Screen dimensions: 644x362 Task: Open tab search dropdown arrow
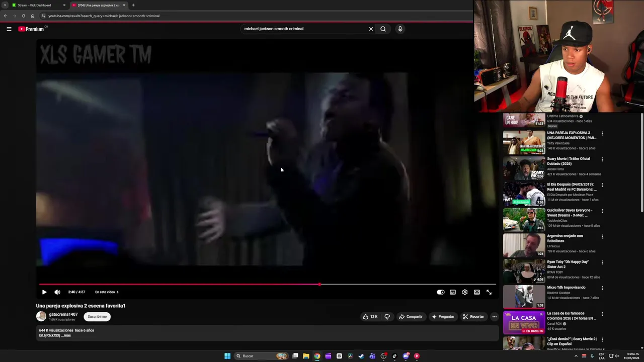click(x=5, y=5)
